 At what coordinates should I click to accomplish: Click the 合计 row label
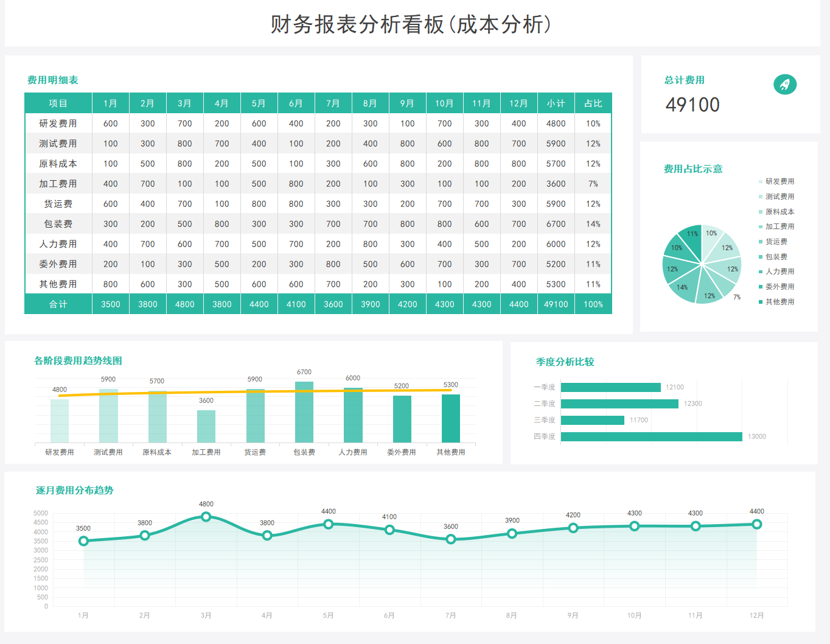point(58,304)
